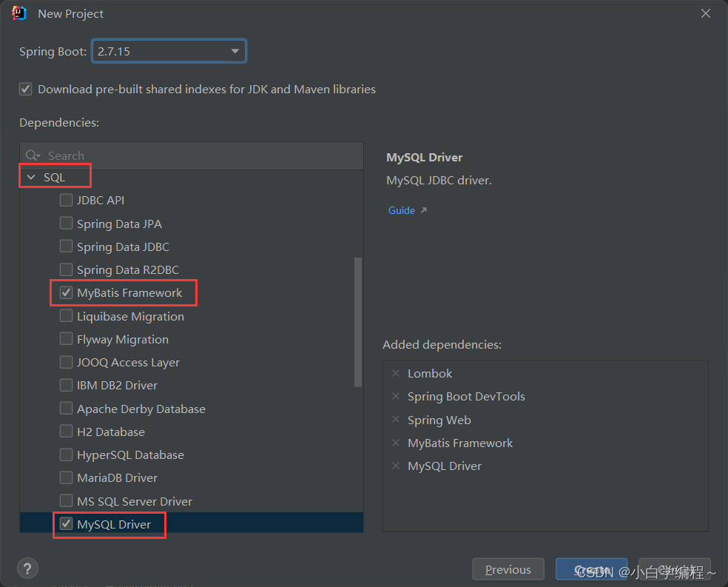Remove MySQL Driver from added dependencies
The width and height of the screenshot is (728, 587).
click(396, 466)
